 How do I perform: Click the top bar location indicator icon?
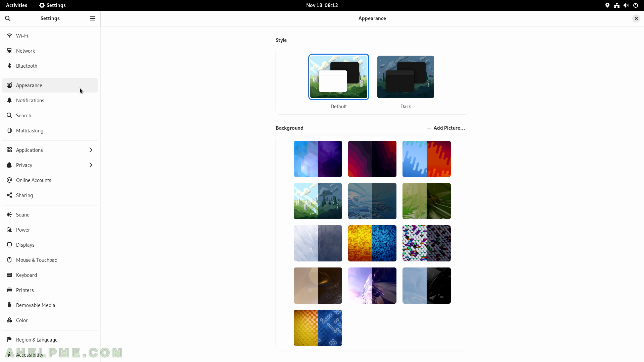pyautogui.click(x=607, y=5)
